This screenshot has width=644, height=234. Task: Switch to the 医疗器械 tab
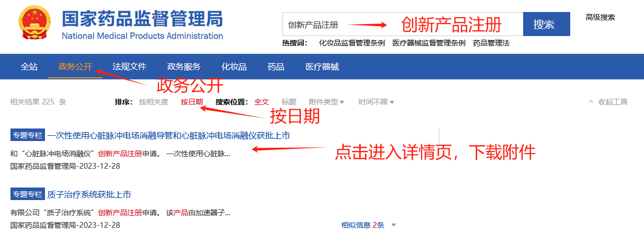pyautogui.click(x=322, y=66)
